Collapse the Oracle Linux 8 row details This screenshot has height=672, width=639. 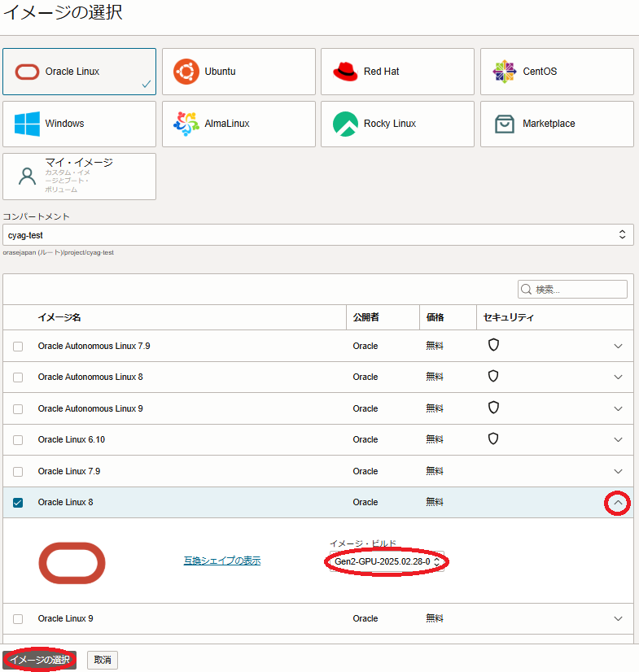coord(618,504)
